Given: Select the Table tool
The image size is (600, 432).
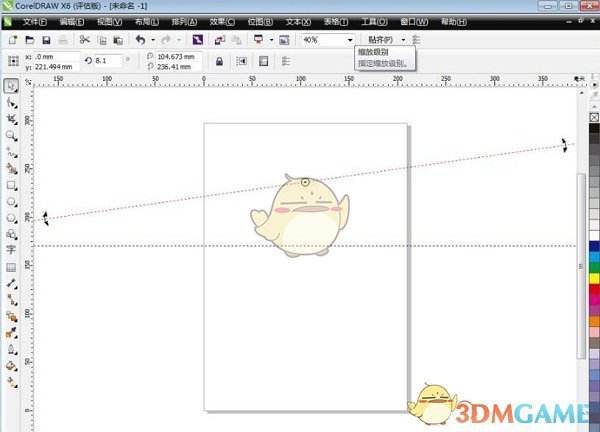Looking at the screenshot, I should tap(11, 267).
